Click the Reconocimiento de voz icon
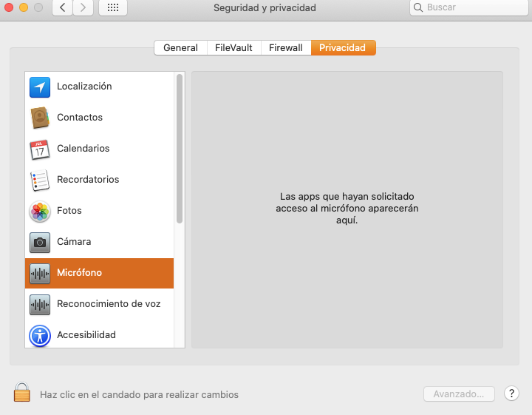 click(x=40, y=305)
